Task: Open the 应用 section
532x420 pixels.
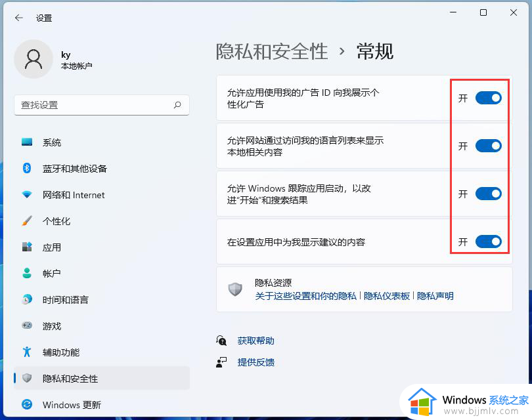Action: coord(102,247)
